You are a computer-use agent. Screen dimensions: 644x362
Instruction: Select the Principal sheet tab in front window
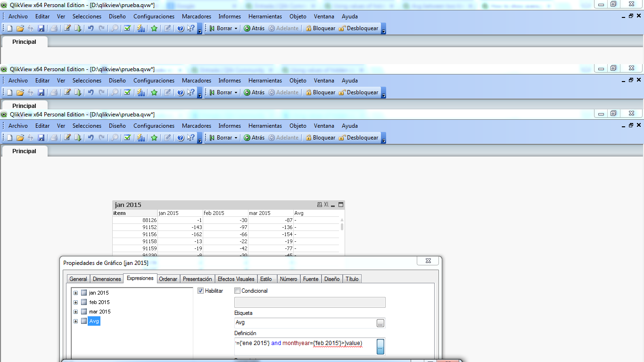coord(24,151)
